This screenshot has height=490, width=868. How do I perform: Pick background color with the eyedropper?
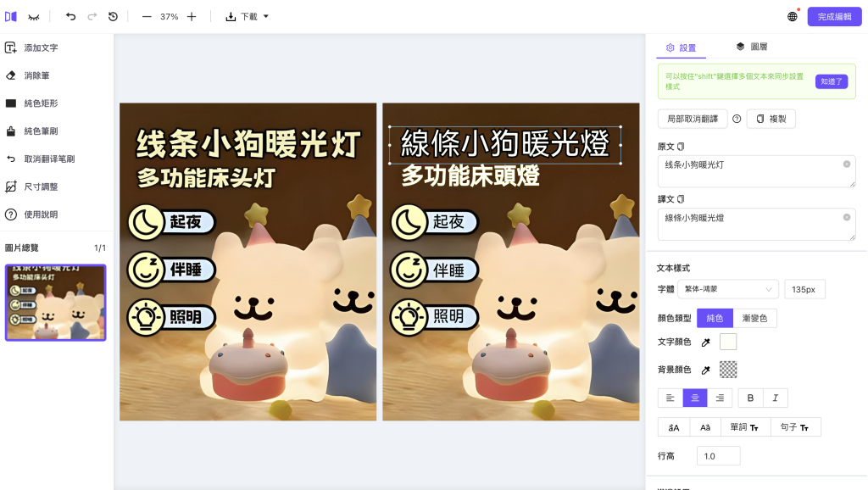pyautogui.click(x=706, y=370)
